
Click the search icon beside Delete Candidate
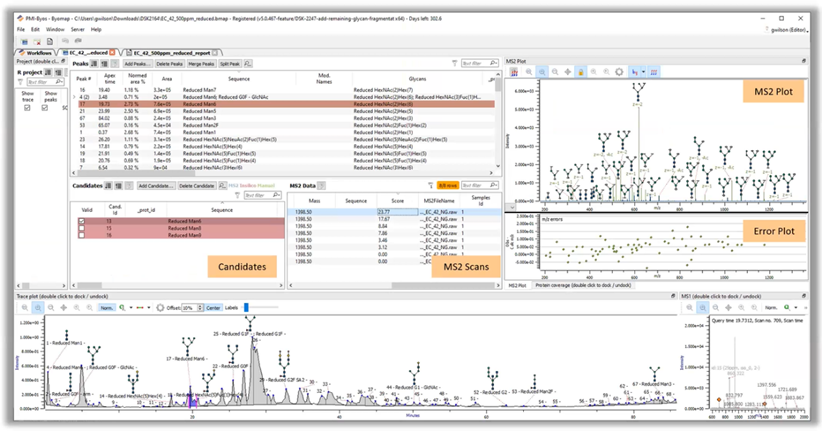click(x=224, y=186)
